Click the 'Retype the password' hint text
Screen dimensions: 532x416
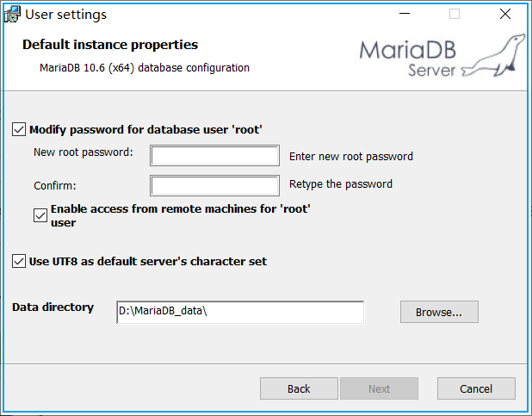point(341,183)
